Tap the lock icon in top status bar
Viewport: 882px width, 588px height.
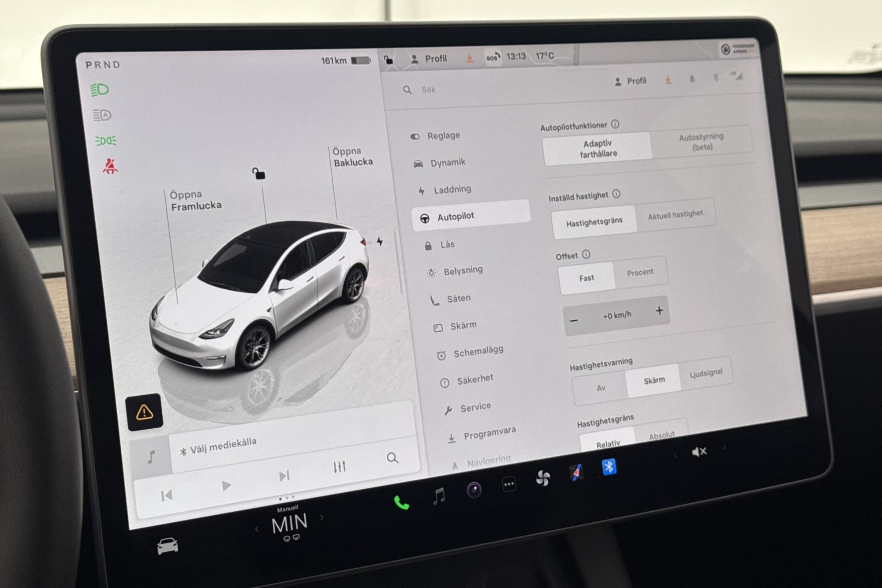pos(389,59)
